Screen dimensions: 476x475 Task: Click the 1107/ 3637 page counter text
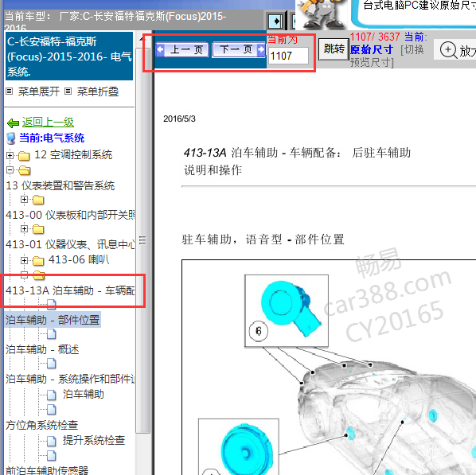(375, 37)
